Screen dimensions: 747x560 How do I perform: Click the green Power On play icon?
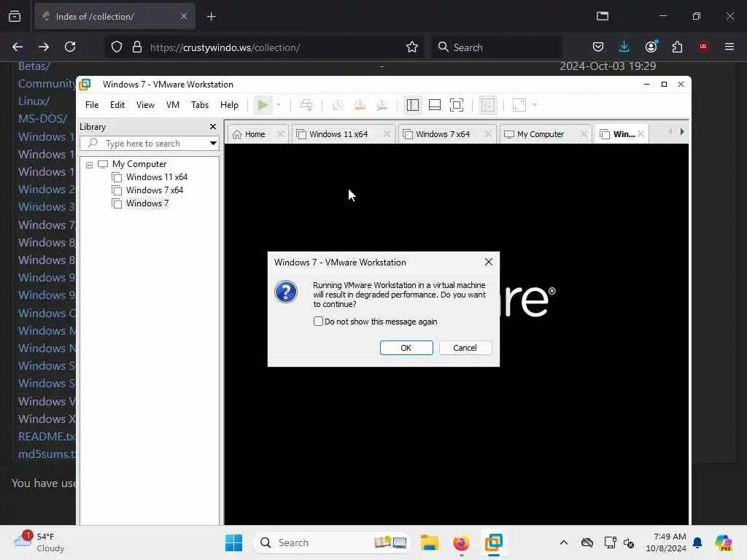point(263,105)
